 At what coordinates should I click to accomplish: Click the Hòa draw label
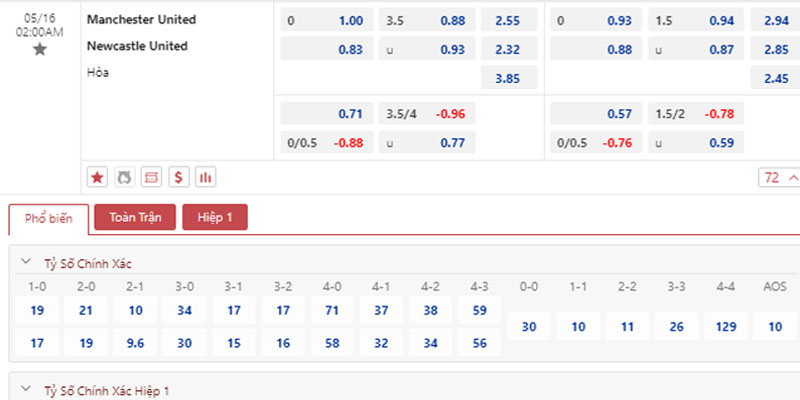tap(97, 72)
